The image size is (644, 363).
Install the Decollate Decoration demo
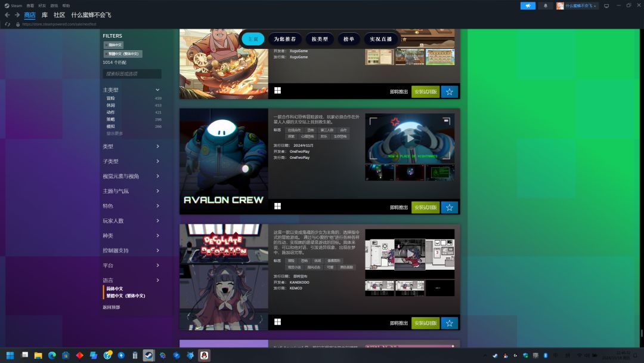click(426, 323)
